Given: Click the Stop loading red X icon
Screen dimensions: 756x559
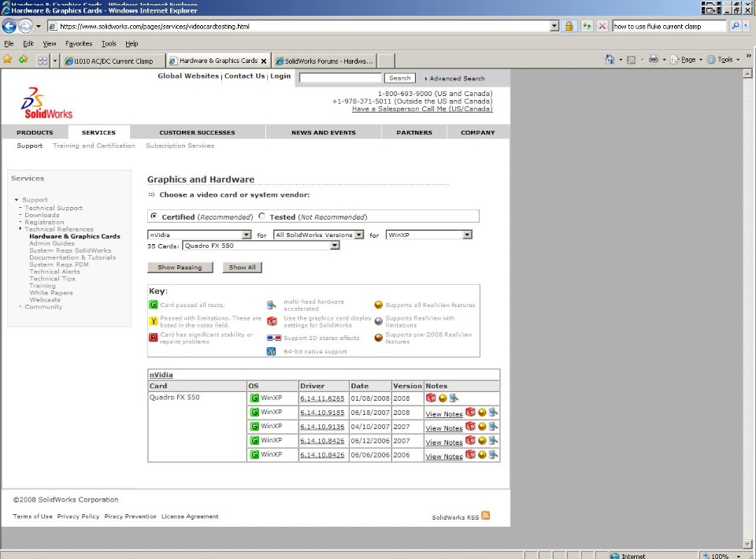Looking at the screenshot, I should (x=602, y=26).
